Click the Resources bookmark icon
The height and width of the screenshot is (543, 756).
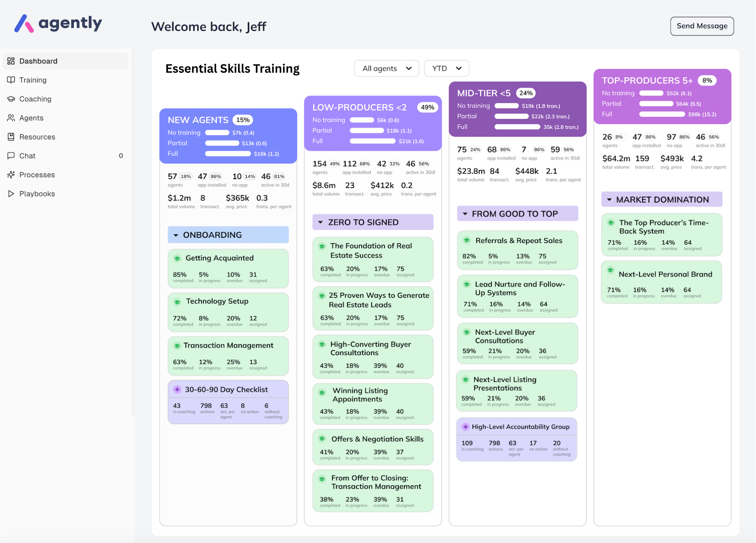click(11, 137)
